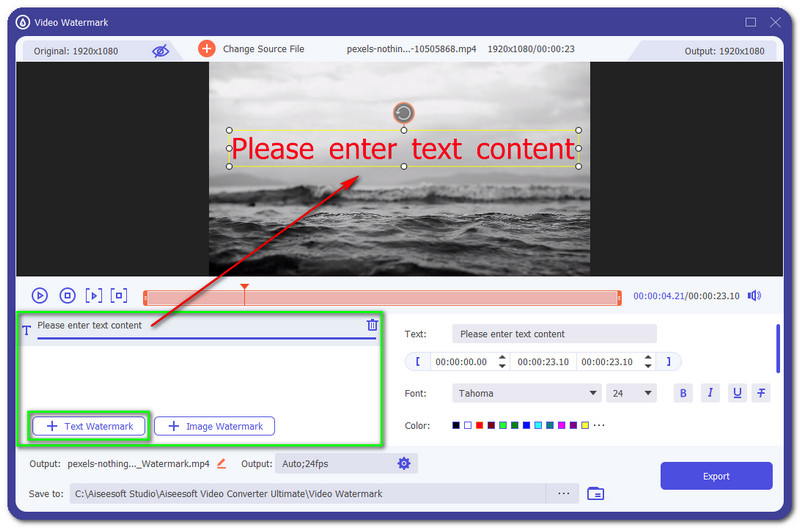800x528 pixels.
Task: Open the Tahoma font dropdown
Action: 526,393
